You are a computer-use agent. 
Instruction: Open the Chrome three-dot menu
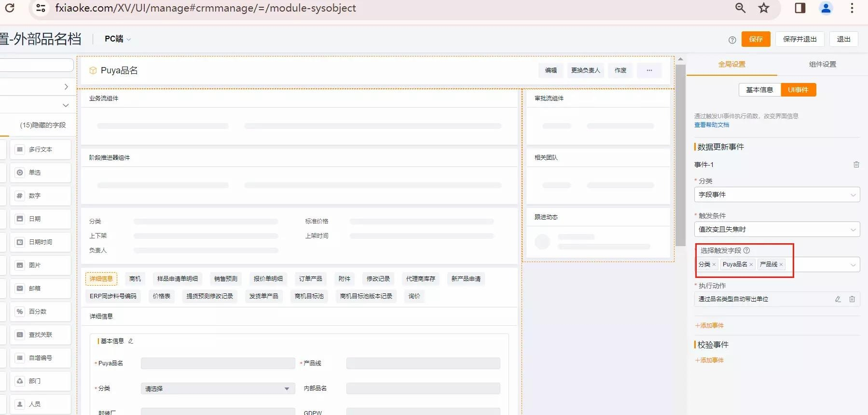[852, 8]
